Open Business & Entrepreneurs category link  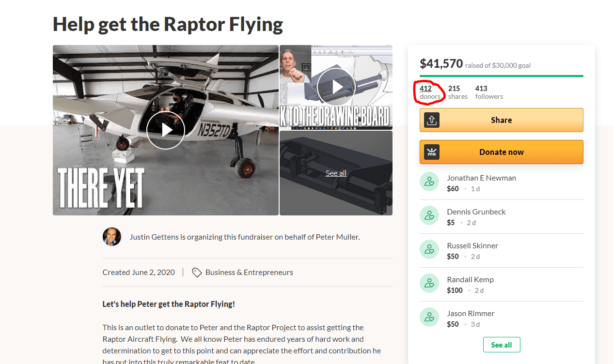coord(249,273)
